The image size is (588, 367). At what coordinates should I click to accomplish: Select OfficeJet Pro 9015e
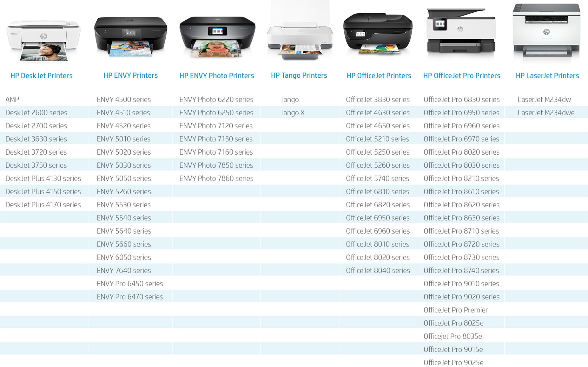(453, 349)
